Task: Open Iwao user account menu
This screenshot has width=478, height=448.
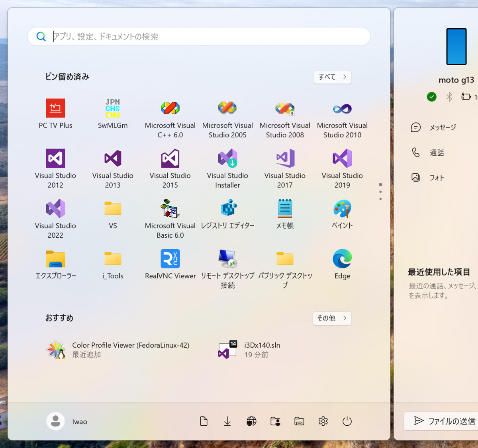Action: click(67, 421)
